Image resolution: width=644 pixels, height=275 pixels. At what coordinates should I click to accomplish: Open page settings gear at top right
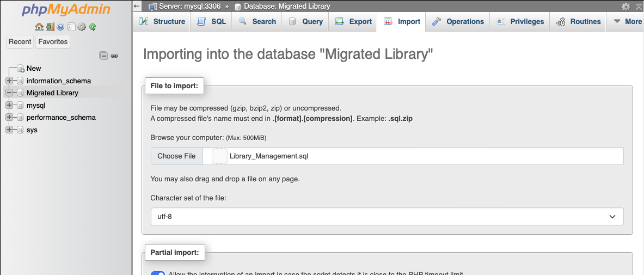click(625, 7)
